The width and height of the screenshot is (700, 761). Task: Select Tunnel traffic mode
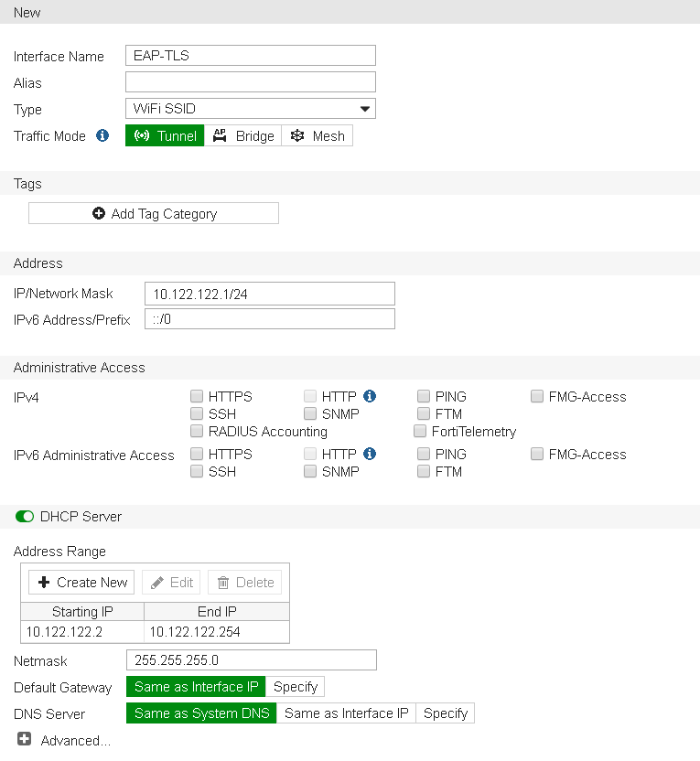pos(165,136)
